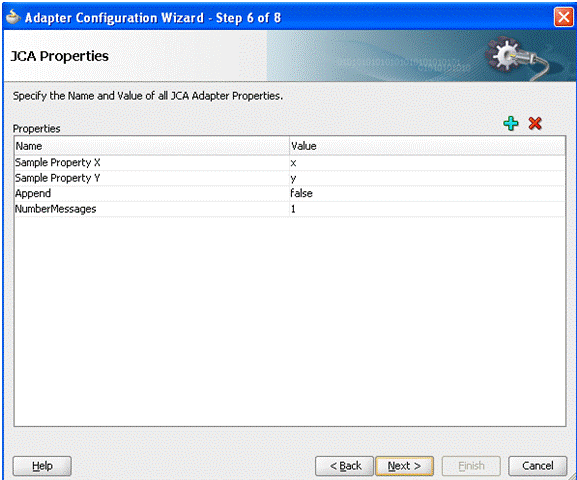Select the Value column header
This screenshot has height=480, width=577.
pyautogui.click(x=427, y=146)
